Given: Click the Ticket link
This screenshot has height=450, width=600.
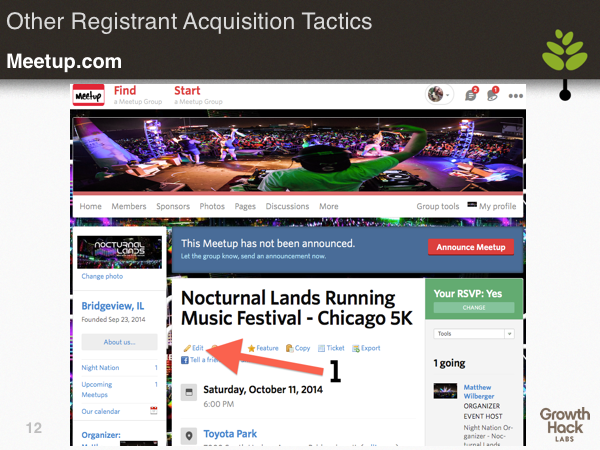Looking at the screenshot, I should pos(331,348).
